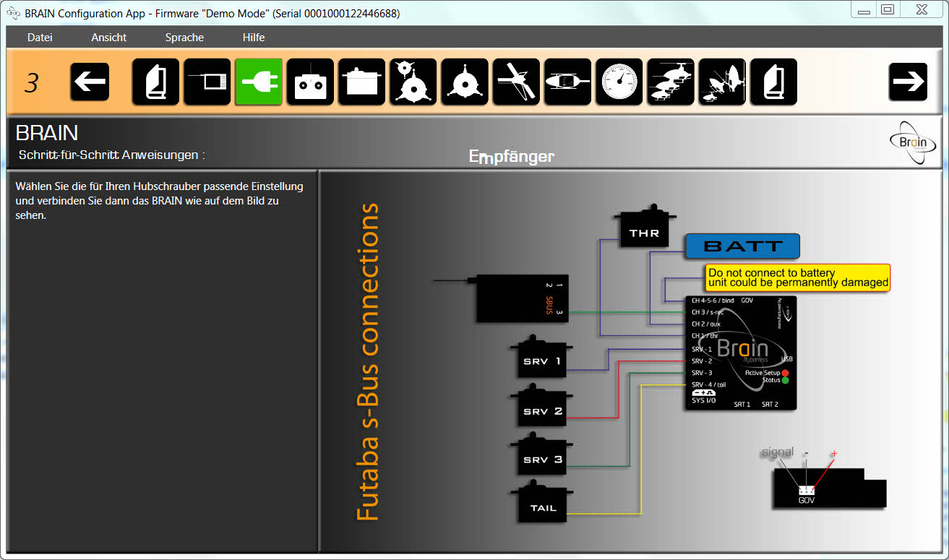949x560 pixels.
Task: Click the THR servo in diagram
Action: click(x=645, y=227)
